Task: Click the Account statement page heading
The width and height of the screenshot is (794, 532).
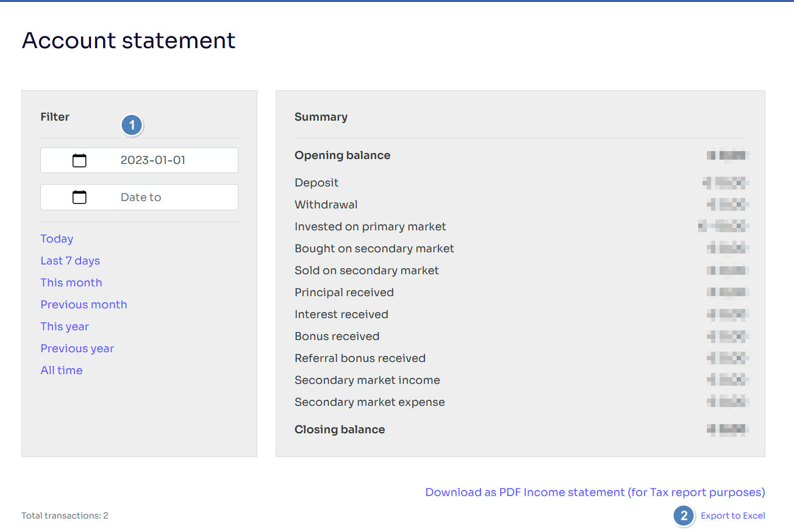Action: click(129, 40)
